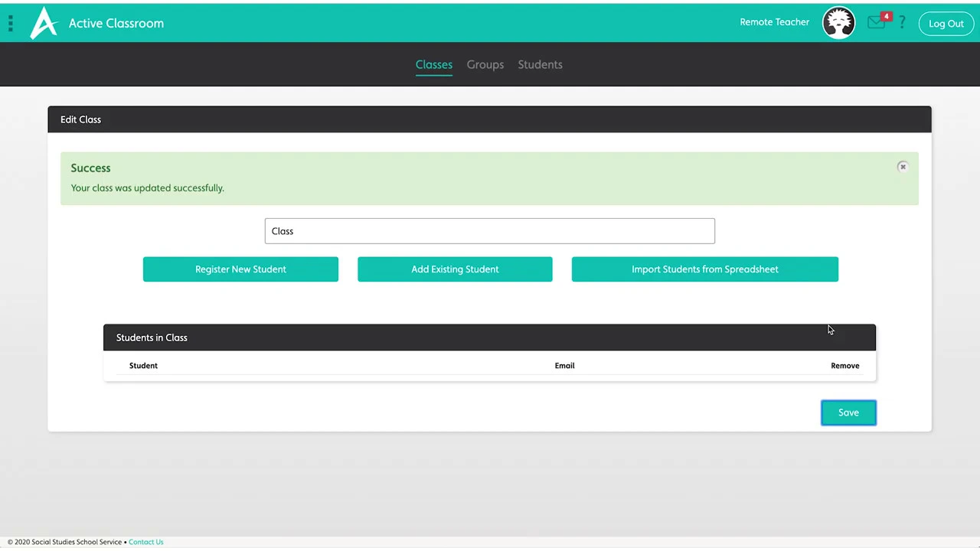The width and height of the screenshot is (980, 551).
Task: Click the class name input field
Action: pyautogui.click(x=490, y=231)
